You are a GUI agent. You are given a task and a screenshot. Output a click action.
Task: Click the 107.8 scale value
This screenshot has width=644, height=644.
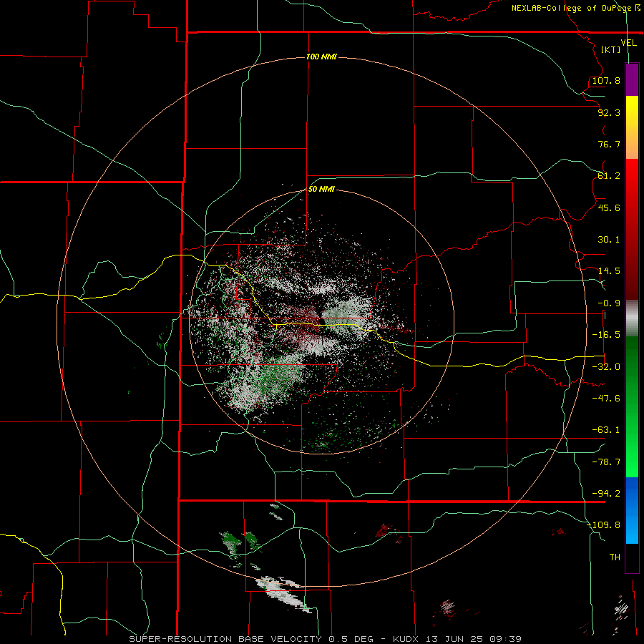pyautogui.click(x=606, y=80)
